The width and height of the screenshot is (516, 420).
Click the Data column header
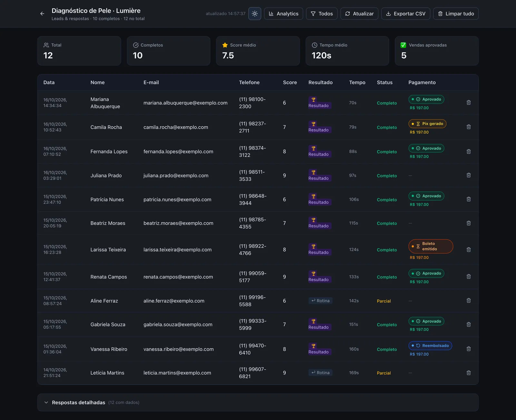pos(49,83)
